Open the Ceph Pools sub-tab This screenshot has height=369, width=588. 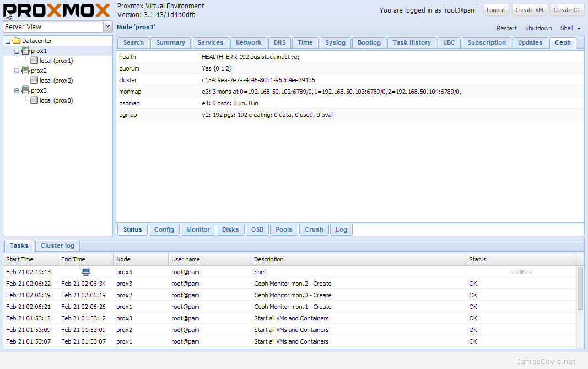pos(284,229)
